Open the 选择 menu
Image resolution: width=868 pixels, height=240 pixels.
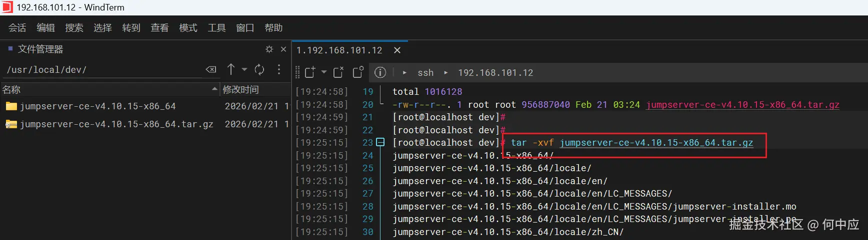pyautogui.click(x=103, y=28)
